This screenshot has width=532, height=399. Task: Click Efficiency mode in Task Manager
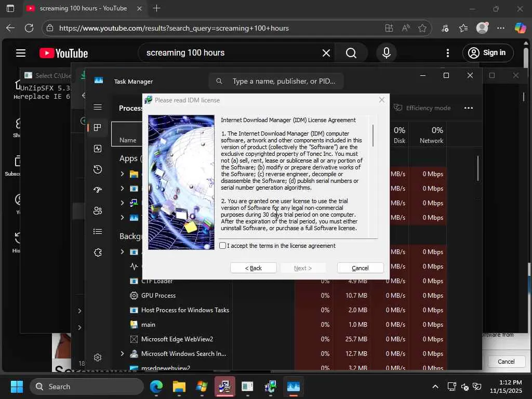(422, 108)
